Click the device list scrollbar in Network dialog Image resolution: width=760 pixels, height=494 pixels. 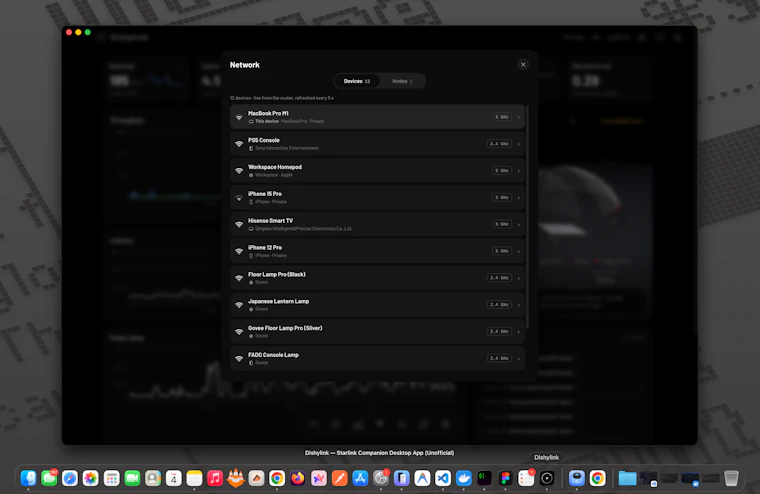coord(527,217)
